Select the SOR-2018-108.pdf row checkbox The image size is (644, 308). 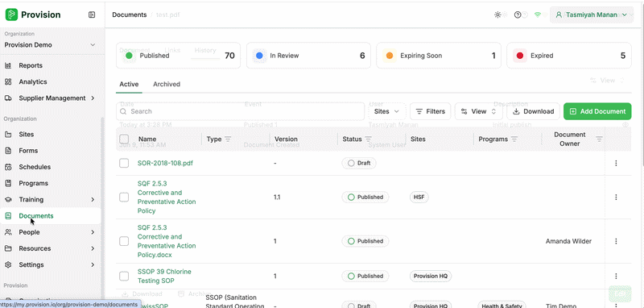click(124, 163)
